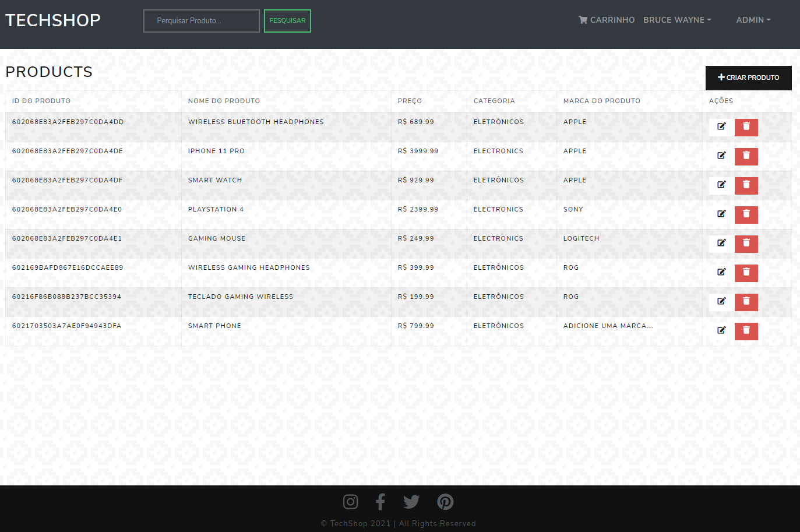Delete the iPhone 11 Pro product
This screenshot has height=532, width=800.
[x=746, y=156]
